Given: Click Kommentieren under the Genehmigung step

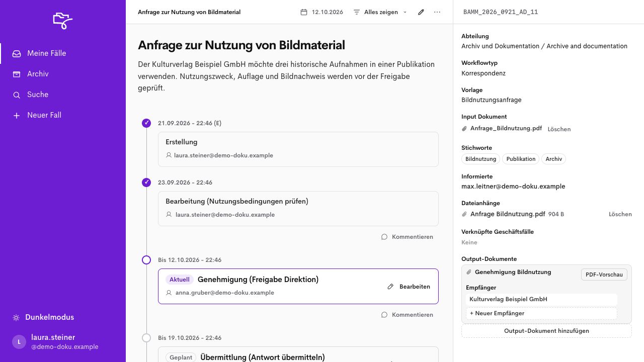Looking at the screenshot, I should click(407, 315).
